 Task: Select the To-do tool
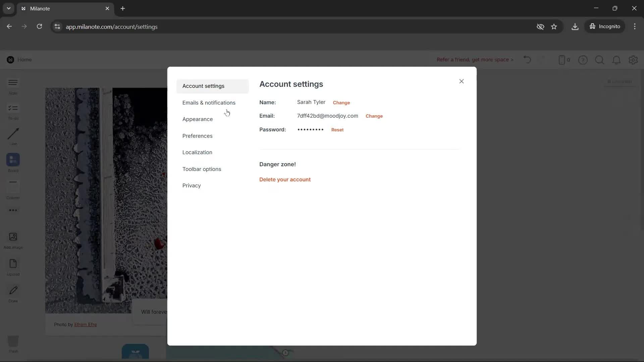click(13, 112)
